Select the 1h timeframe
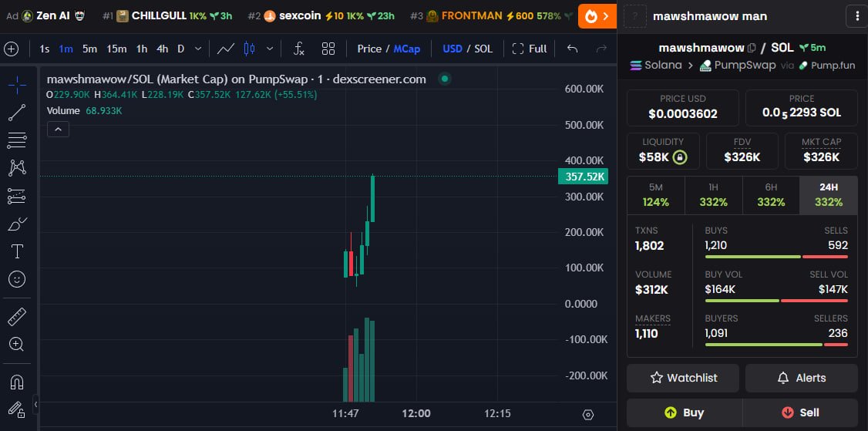 pos(142,49)
